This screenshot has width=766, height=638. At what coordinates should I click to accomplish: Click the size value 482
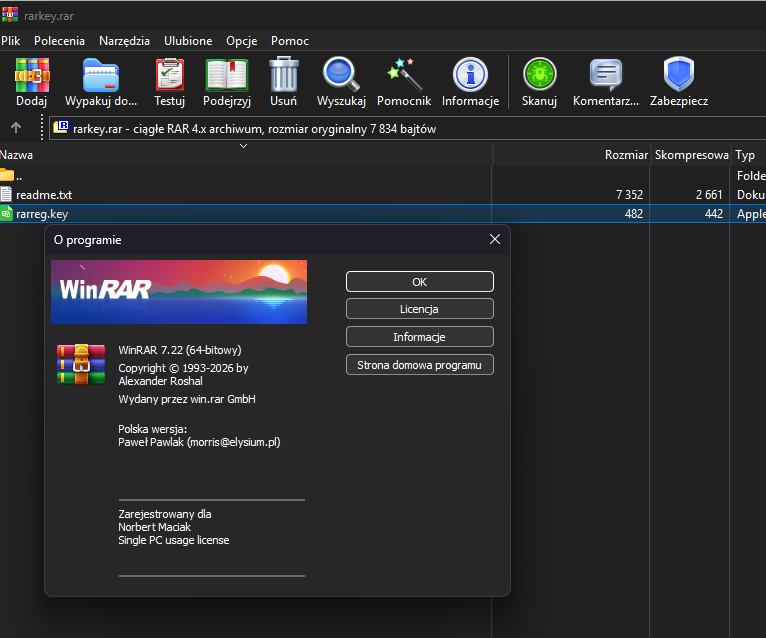(634, 213)
